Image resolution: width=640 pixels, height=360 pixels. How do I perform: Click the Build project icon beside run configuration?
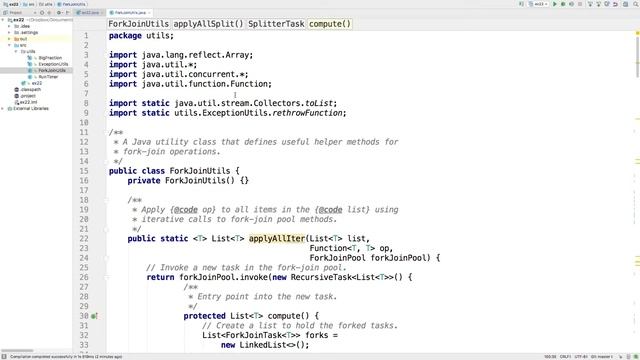(x=520, y=4)
